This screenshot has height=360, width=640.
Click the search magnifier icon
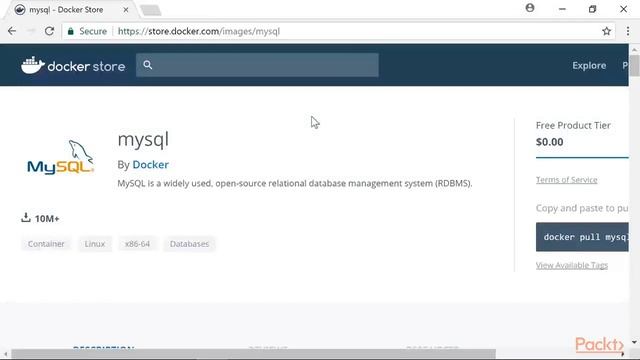coord(148,65)
